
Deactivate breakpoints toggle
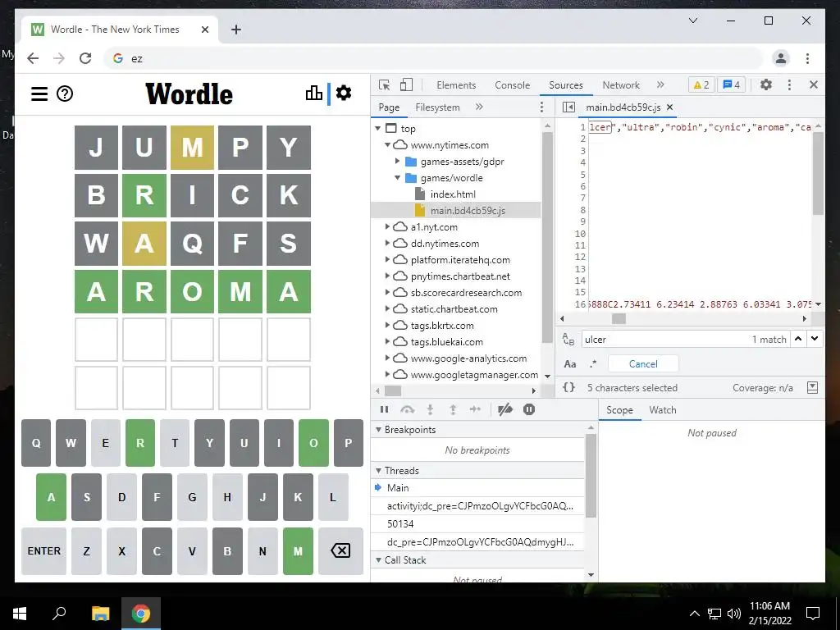(504, 410)
